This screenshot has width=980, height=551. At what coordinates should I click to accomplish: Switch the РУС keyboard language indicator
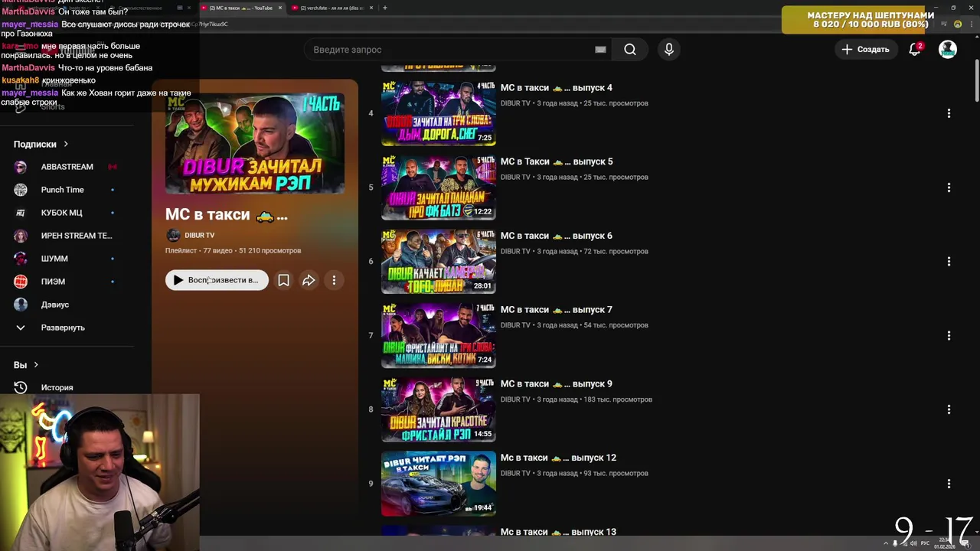[x=924, y=543]
